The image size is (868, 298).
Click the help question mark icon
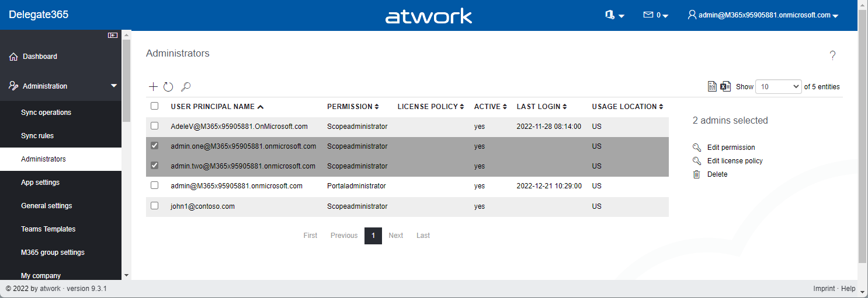click(x=832, y=55)
